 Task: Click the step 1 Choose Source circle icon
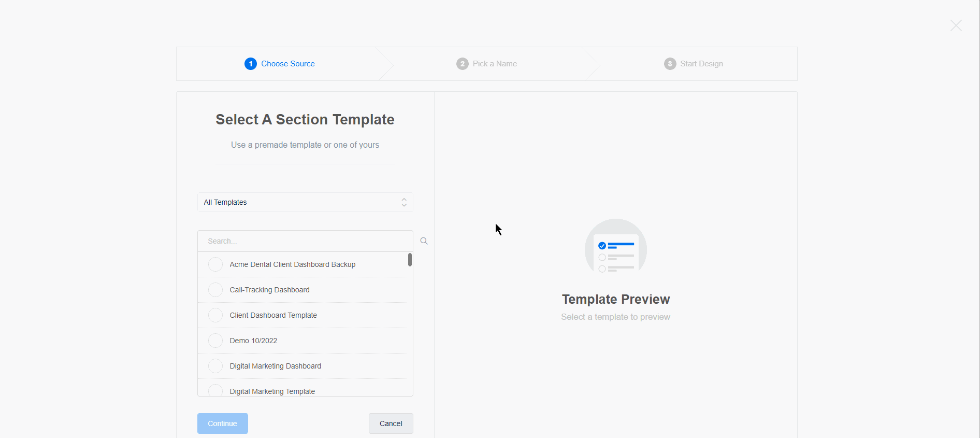[x=251, y=63]
